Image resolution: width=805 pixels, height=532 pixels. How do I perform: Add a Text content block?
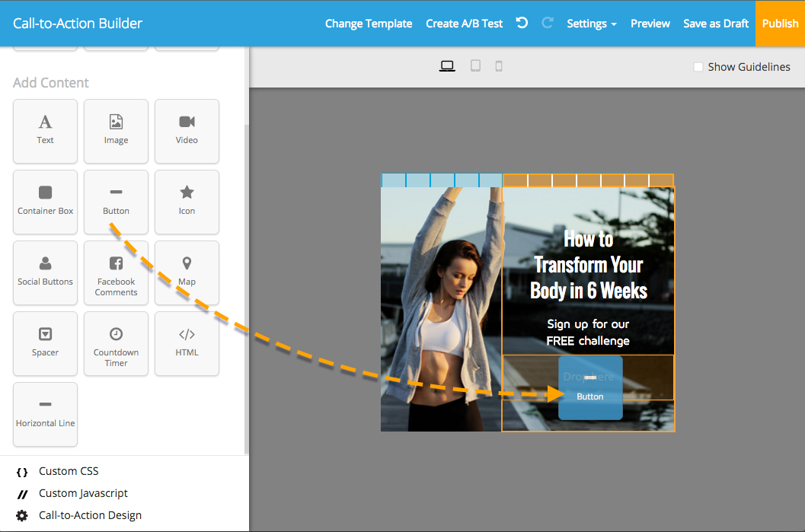coord(45,132)
